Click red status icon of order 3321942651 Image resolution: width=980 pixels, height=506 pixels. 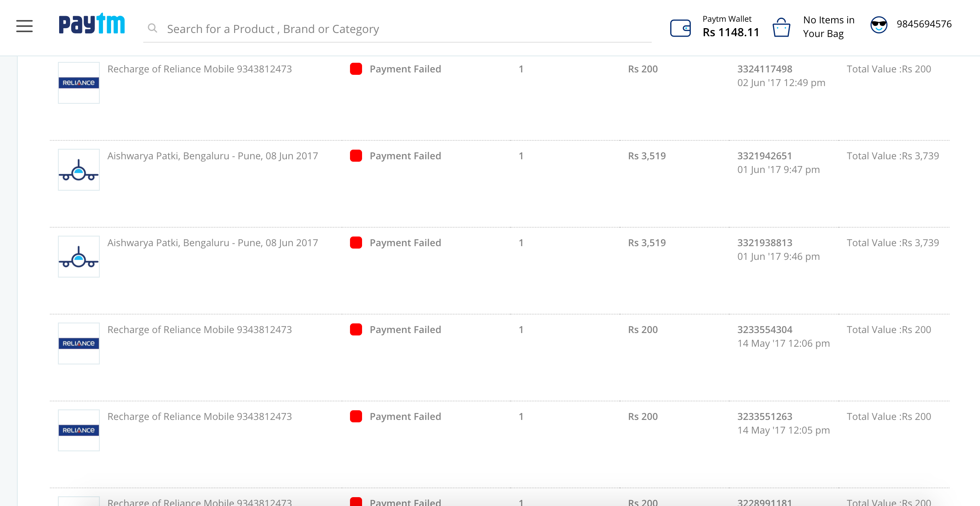click(356, 156)
